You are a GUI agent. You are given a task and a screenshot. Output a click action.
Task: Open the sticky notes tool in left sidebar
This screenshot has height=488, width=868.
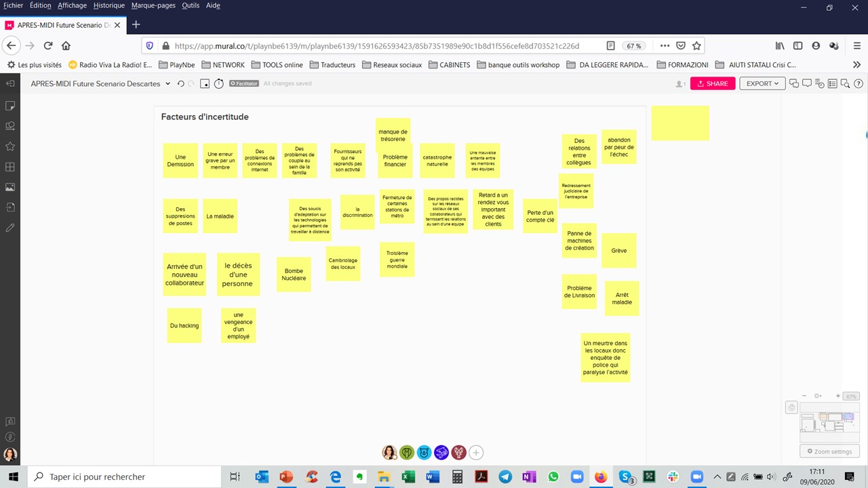(x=10, y=106)
